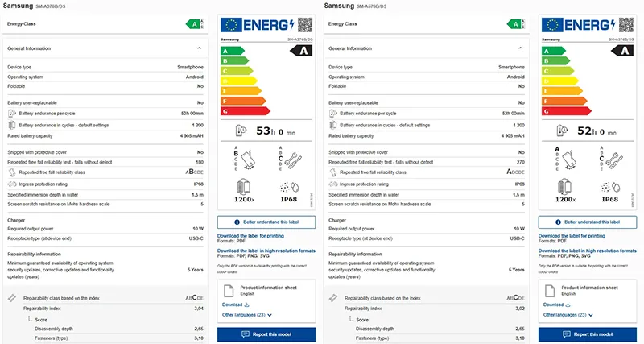Click the 53h battery endurance icon on the label

[242, 131]
